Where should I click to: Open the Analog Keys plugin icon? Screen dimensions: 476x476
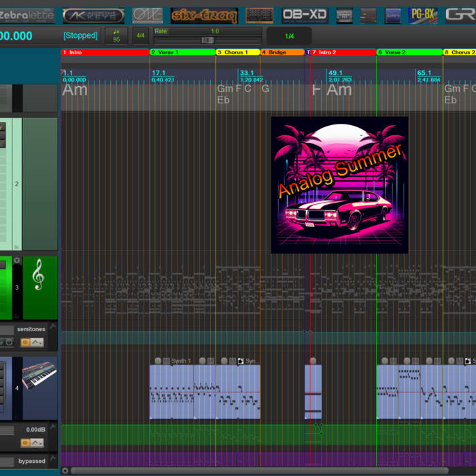tap(94, 15)
